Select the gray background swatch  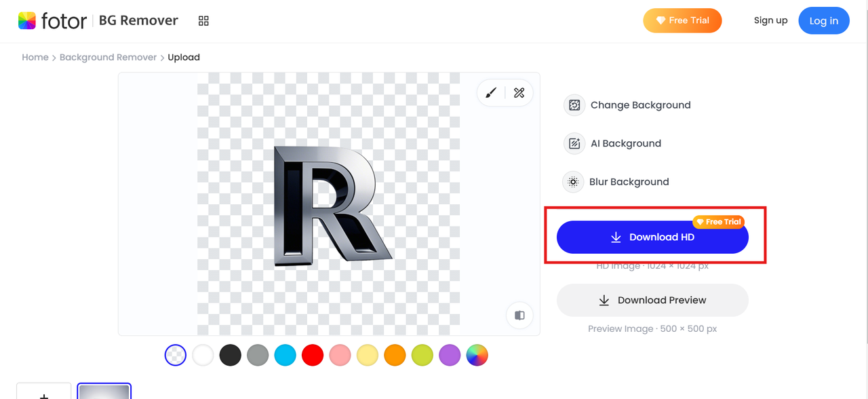tap(258, 355)
